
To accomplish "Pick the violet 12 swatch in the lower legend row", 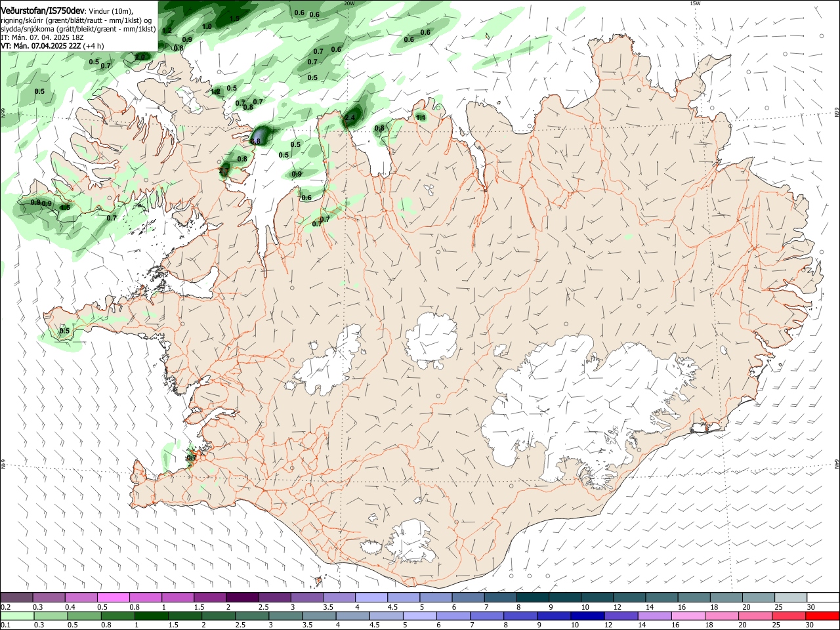I will pos(621,616).
